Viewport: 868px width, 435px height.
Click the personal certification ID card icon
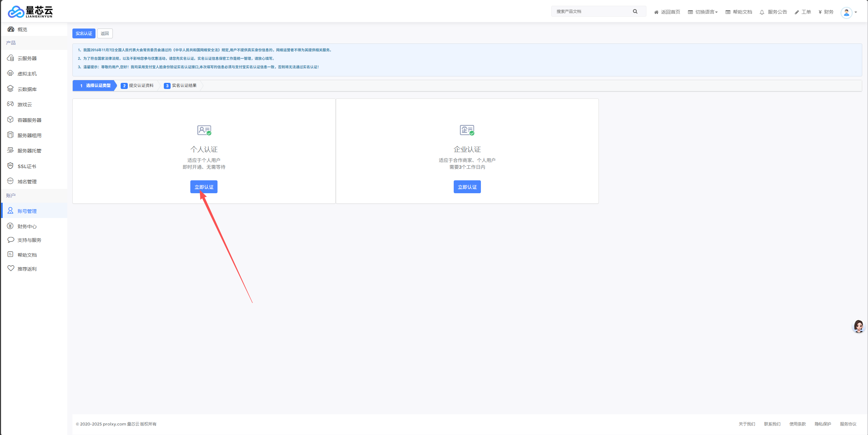(204, 130)
